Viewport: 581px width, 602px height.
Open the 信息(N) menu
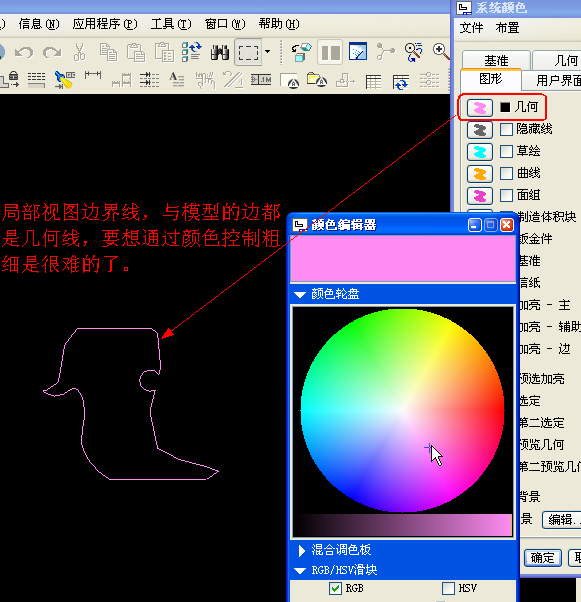(39, 24)
